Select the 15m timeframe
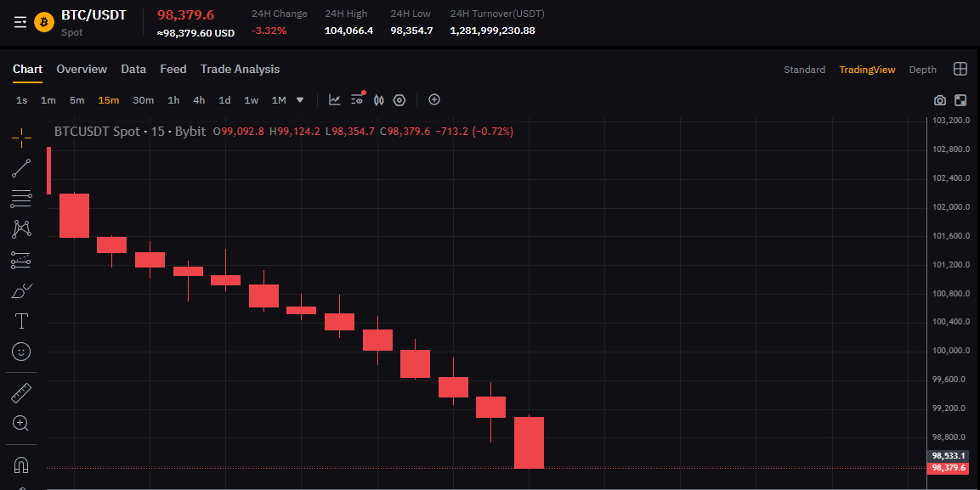The width and height of the screenshot is (980, 490). (x=108, y=100)
